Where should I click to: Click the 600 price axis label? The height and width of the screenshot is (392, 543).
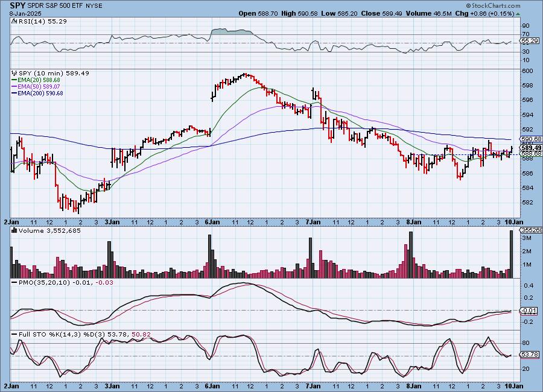point(527,71)
